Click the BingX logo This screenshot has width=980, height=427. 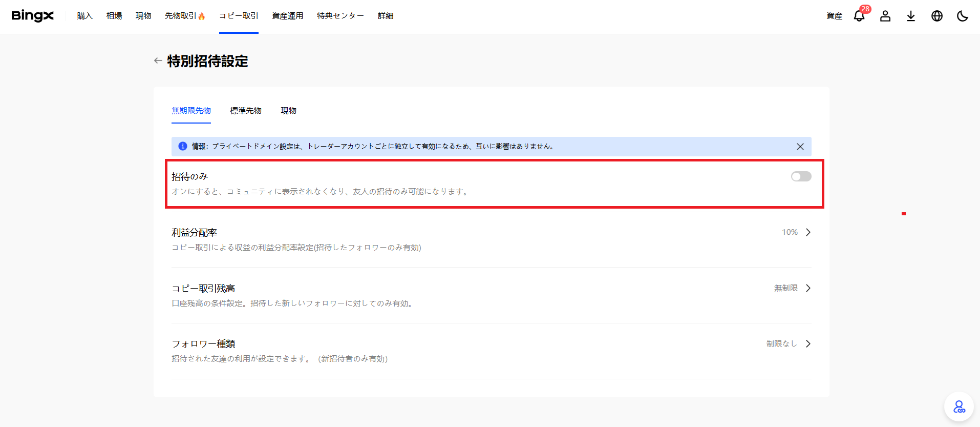32,16
